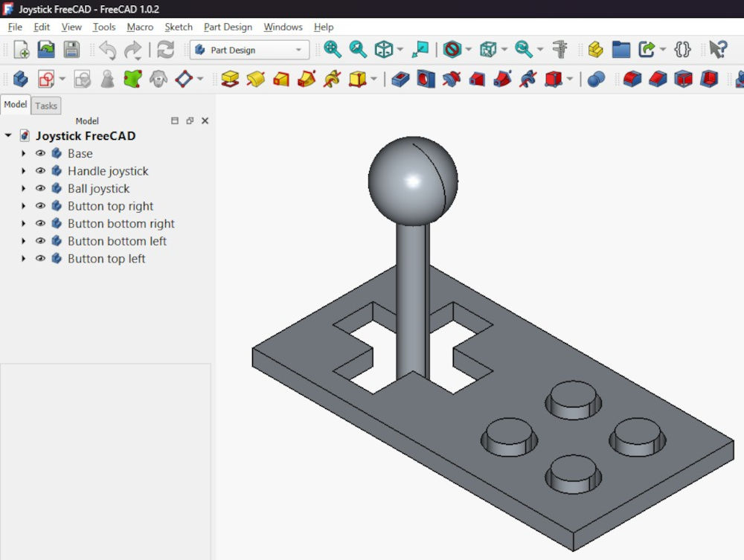Viewport: 744px width, 560px height.
Task: Click the Pocket tool icon
Action: point(400,79)
